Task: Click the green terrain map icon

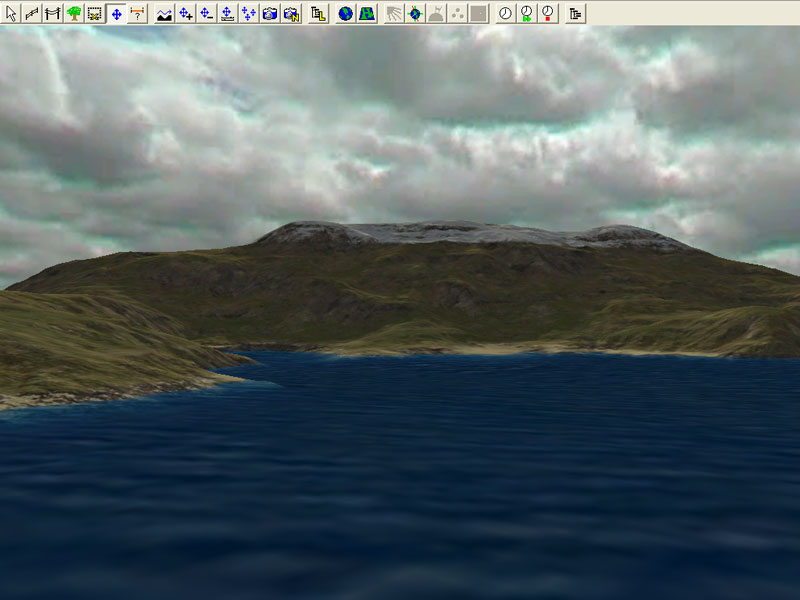Action: [x=366, y=13]
